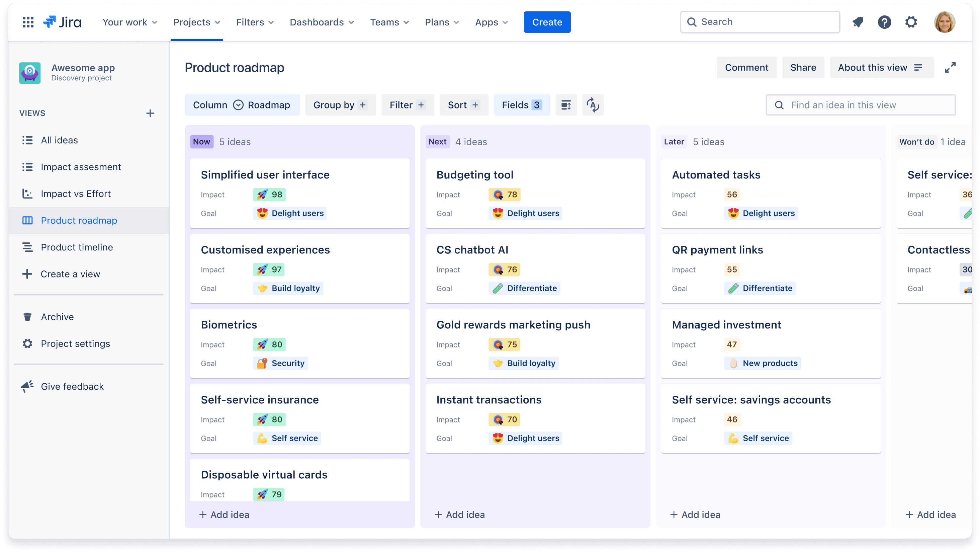The height and width of the screenshot is (552, 980).
Task: Click the auto-refresh/sync icon next to Sort
Action: tap(593, 104)
